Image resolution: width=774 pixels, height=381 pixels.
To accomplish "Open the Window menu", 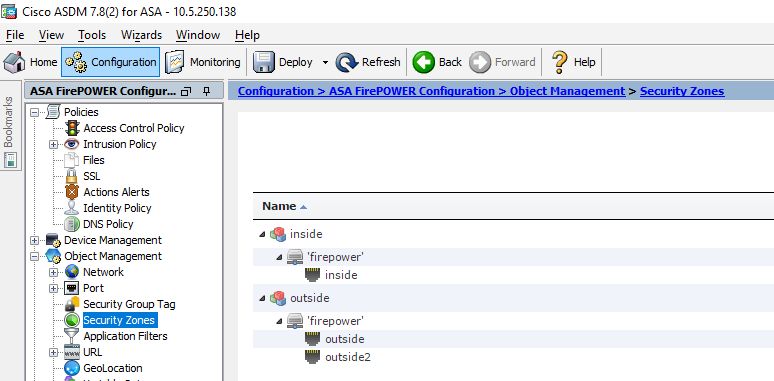I will [x=198, y=35].
